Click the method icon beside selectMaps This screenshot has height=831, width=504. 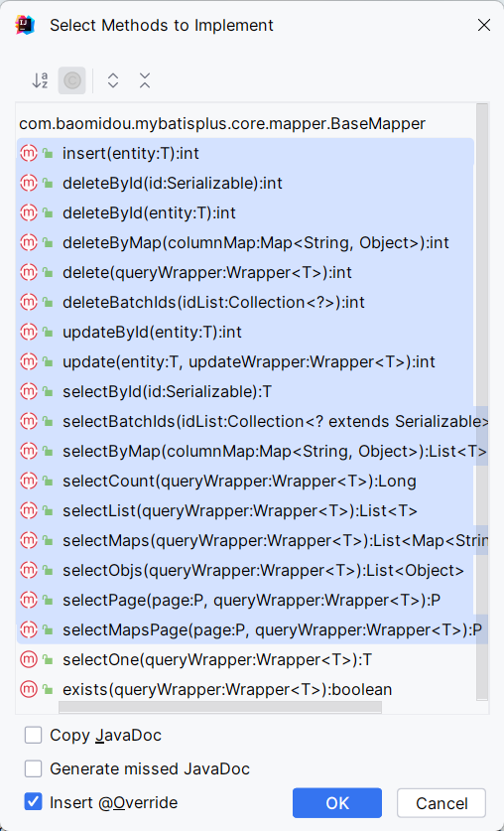tap(29, 540)
